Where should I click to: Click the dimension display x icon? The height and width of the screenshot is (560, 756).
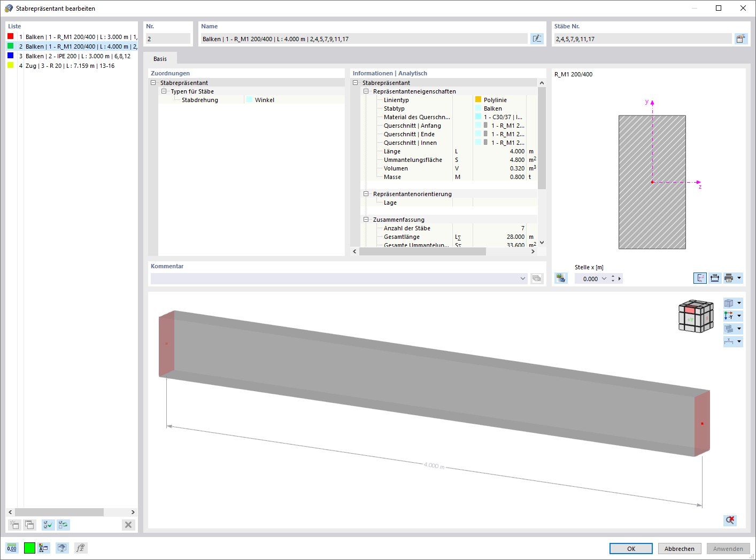click(729, 341)
